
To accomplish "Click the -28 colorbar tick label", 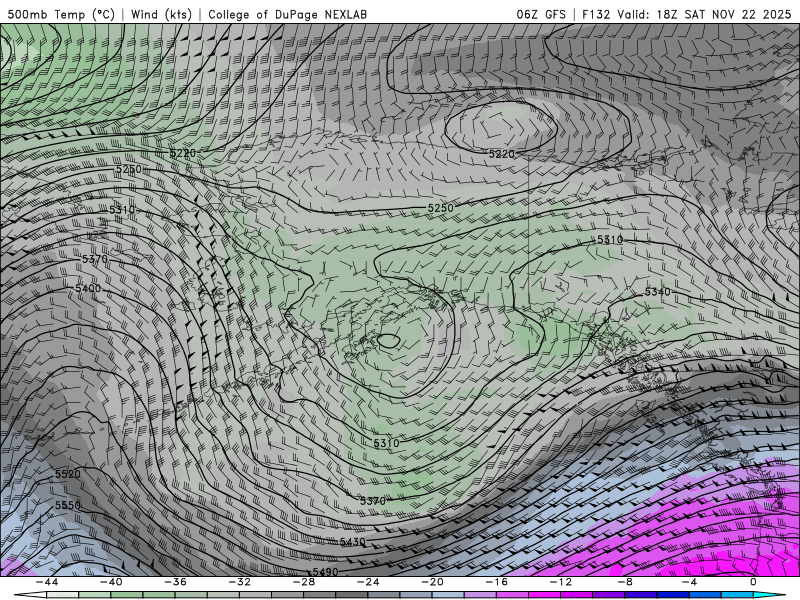I will pos(304,582).
